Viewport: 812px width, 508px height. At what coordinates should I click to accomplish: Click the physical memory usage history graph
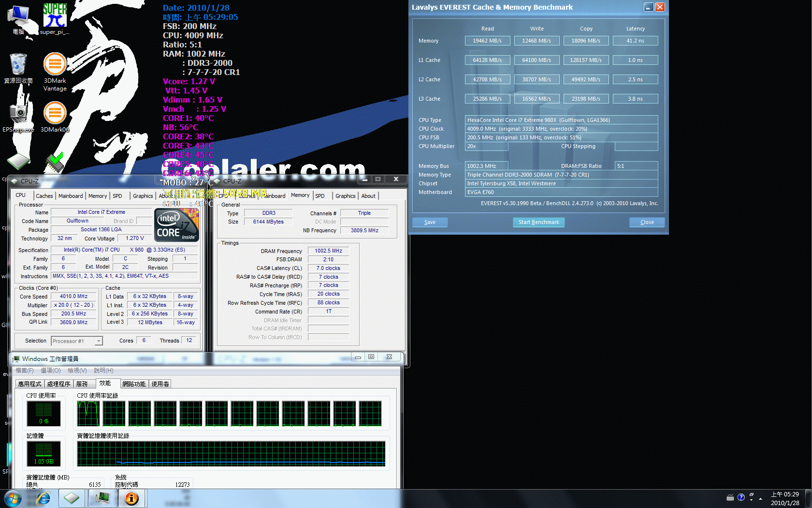231,454
